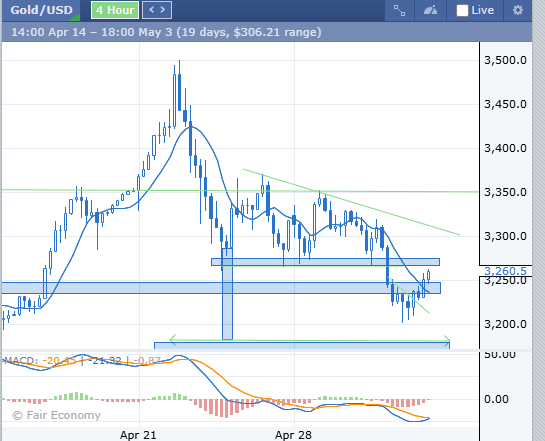The image size is (545, 441).
Task: Open chart settings gear
Action: pos(518,10)
